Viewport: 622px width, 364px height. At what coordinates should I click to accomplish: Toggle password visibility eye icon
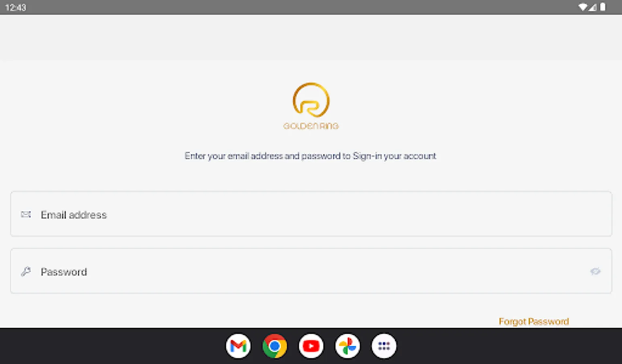[595, 271]
